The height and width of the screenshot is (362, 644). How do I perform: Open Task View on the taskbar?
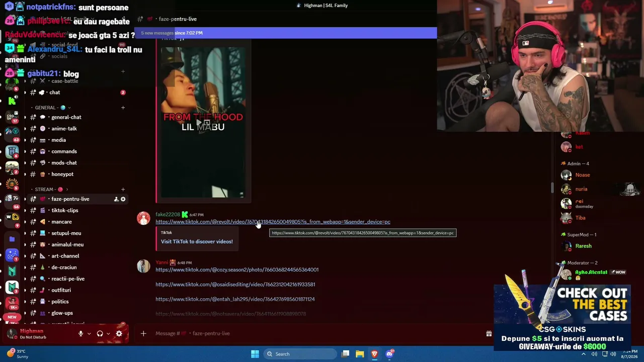[345, 354]
